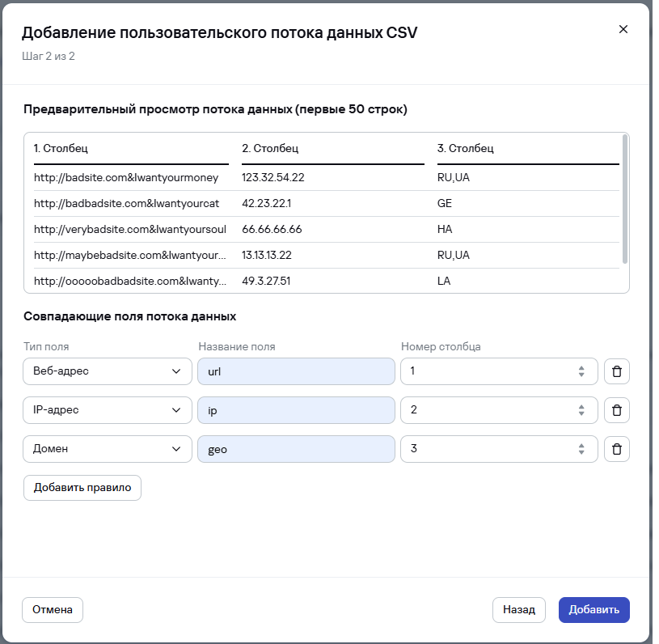
Task: Click RU,UA in the badsite.com row
Action: pos(454,177)
